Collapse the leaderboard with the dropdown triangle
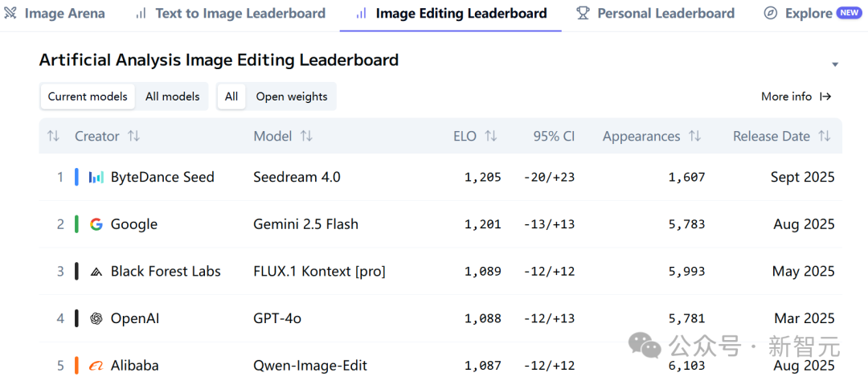 coord(835,65)
